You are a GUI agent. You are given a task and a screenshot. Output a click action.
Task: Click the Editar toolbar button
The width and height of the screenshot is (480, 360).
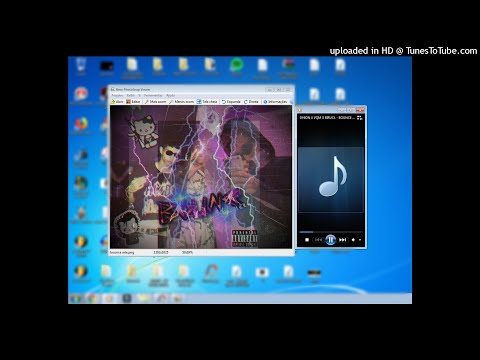[133, 101]
